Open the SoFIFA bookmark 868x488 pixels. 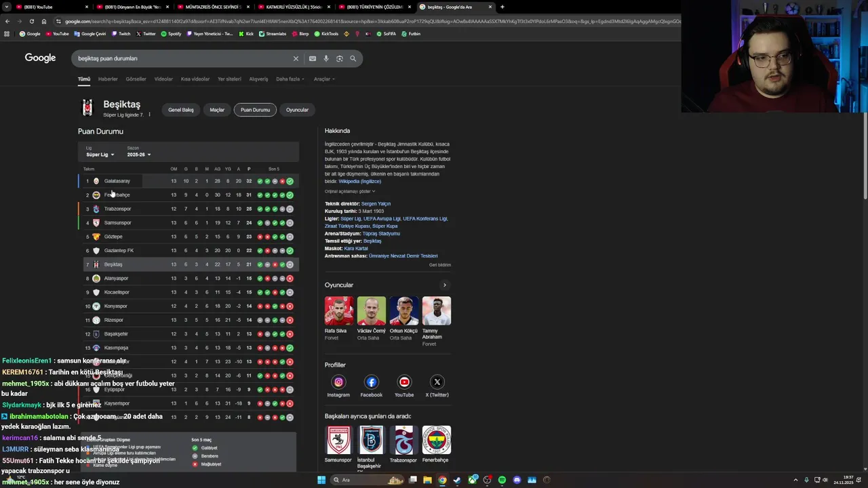[x=387, y=33]
